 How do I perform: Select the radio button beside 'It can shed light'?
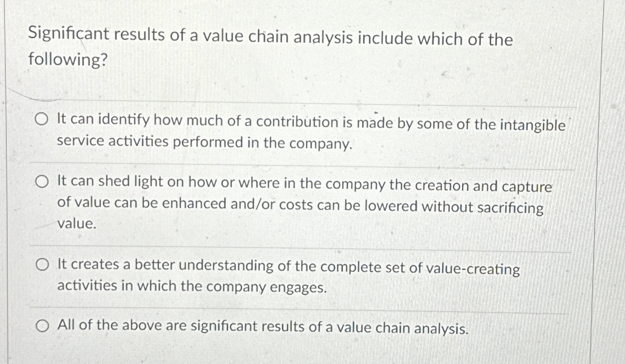(42, 181)
